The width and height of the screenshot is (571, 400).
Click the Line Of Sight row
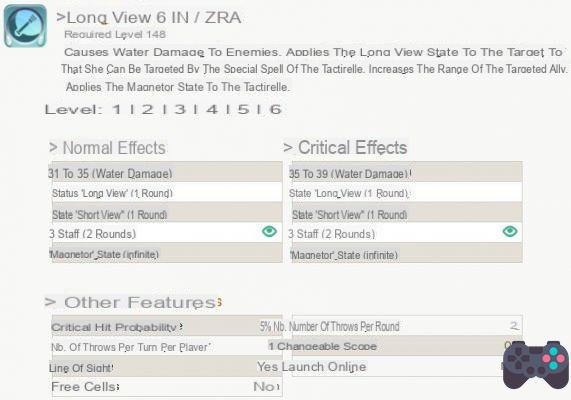167,367
